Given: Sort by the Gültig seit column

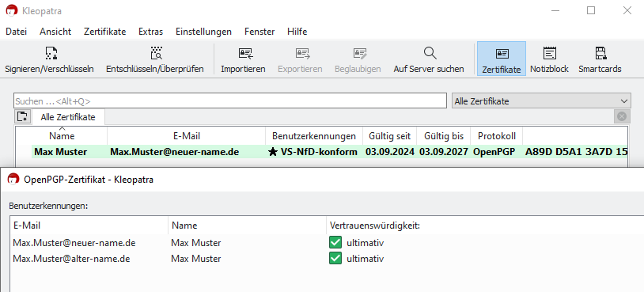Looking at the screenshot, I should 390,135.
